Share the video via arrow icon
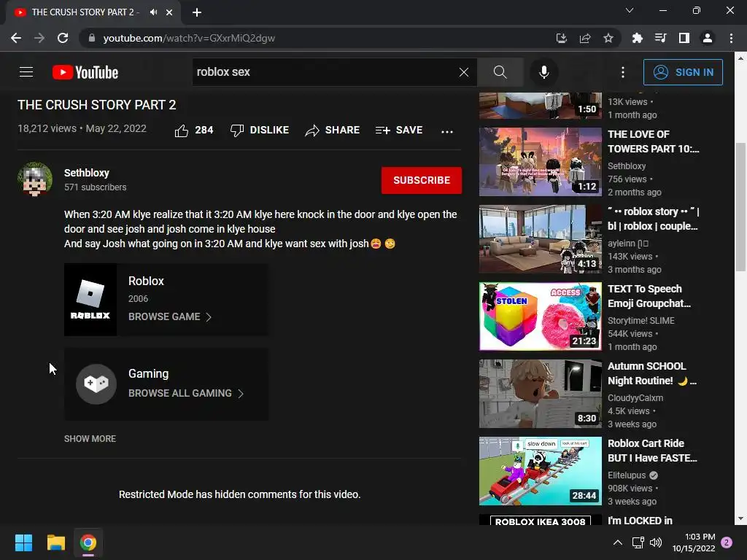The image size is (747, 560). 312,131
